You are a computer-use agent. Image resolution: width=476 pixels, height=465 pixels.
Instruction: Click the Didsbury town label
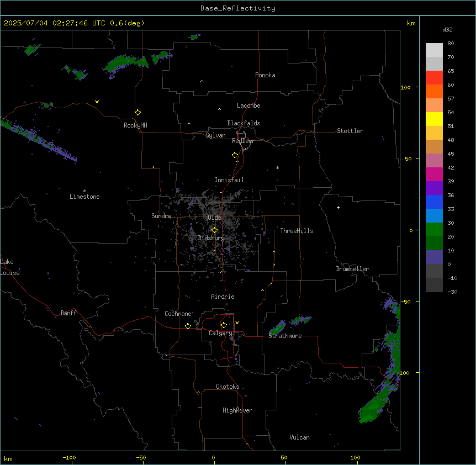pos(211,238)
